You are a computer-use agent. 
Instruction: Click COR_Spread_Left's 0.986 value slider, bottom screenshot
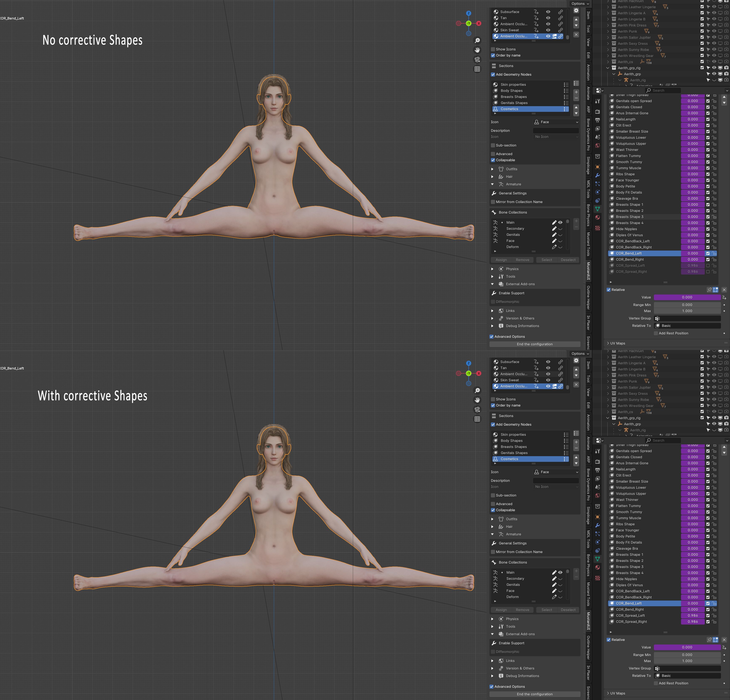(x=693, y=615)
